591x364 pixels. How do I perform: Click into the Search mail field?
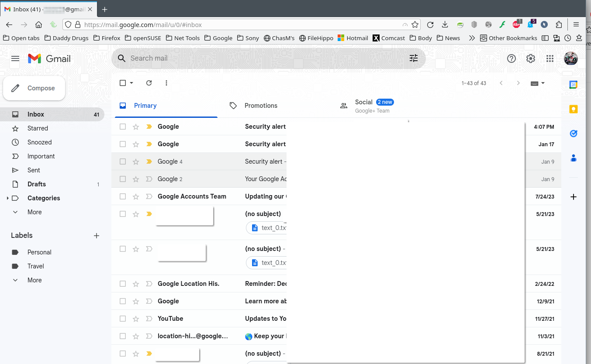pos(262,58)
